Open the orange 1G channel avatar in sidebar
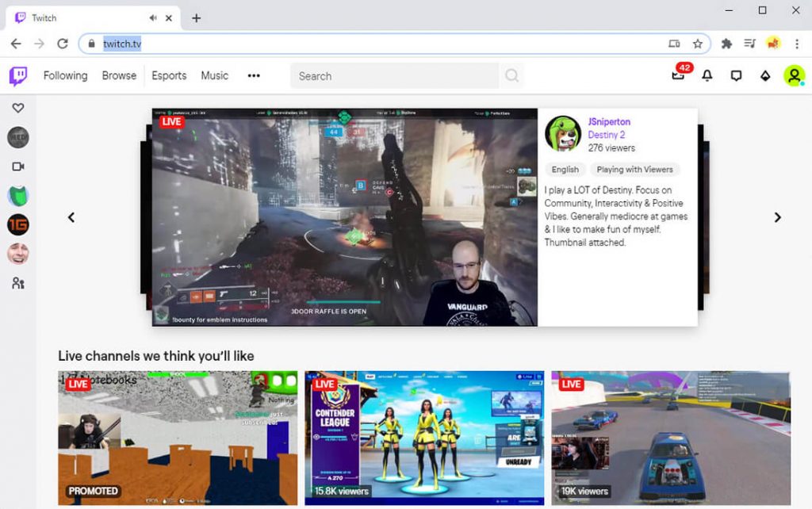The image size is (812, 509). pyautogui.click(x=18, y=224)
